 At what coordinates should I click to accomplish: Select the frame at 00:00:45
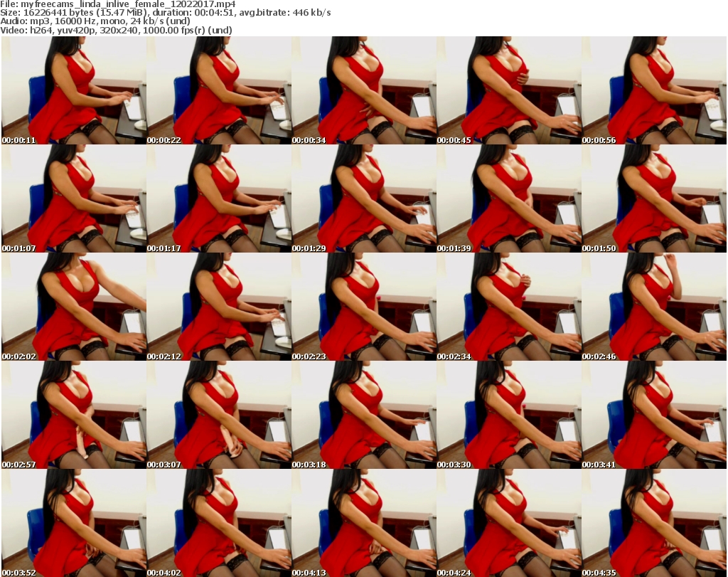point(509,90)
